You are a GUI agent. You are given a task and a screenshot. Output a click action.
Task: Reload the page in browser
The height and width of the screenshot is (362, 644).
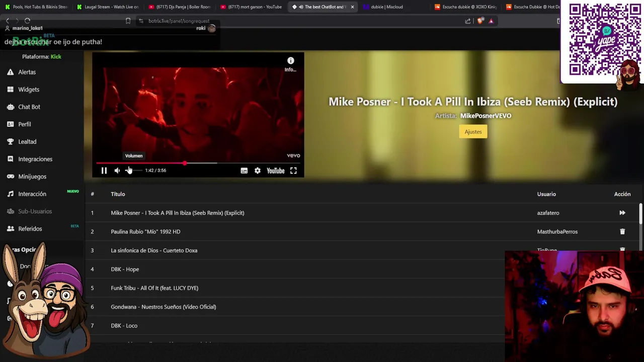[28, 21]
